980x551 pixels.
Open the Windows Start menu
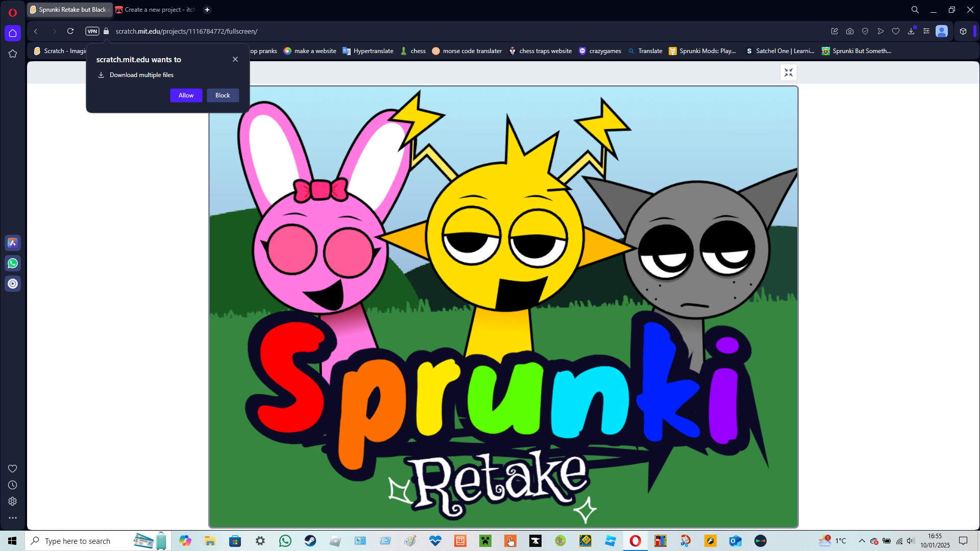pos(12,541)
